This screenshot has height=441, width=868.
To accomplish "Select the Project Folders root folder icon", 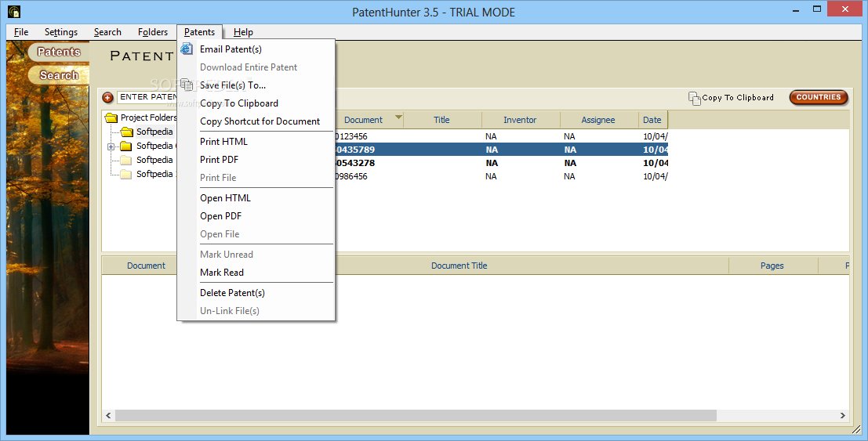I will pyautogui.click(x=112, y=117).
